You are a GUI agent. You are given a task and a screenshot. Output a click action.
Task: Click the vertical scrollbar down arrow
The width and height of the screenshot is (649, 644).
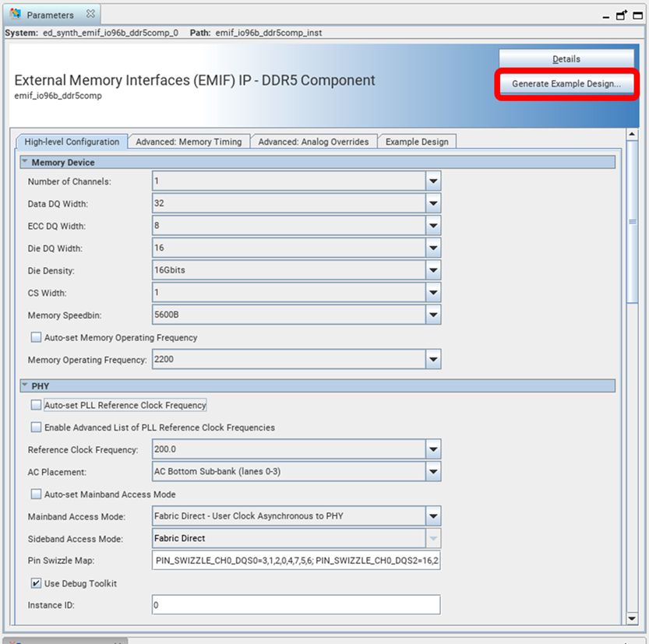coord(632,619)
